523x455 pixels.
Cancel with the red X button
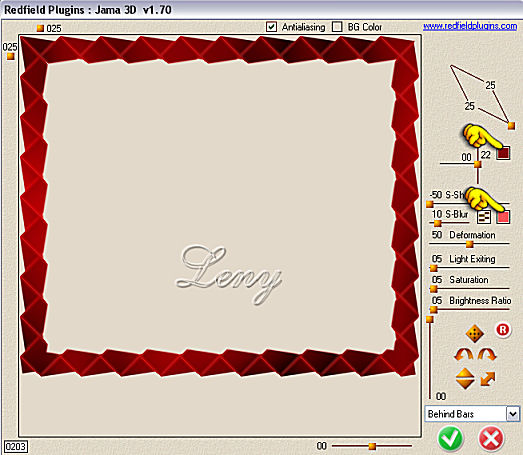pyautogui.click(x=491, y=439)
